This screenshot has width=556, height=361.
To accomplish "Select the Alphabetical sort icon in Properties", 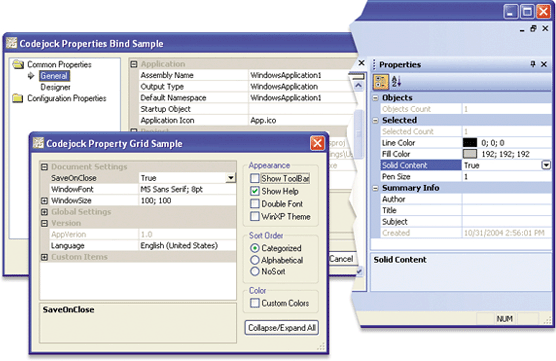I will coord(396,82).
